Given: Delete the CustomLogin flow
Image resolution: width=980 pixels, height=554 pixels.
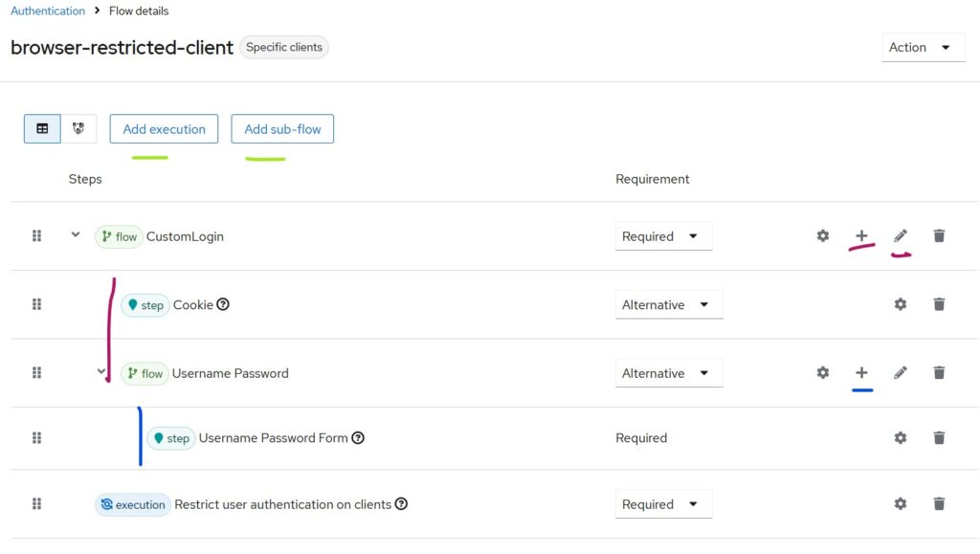Looking at the screenshot, I should [x=939, y=235].
